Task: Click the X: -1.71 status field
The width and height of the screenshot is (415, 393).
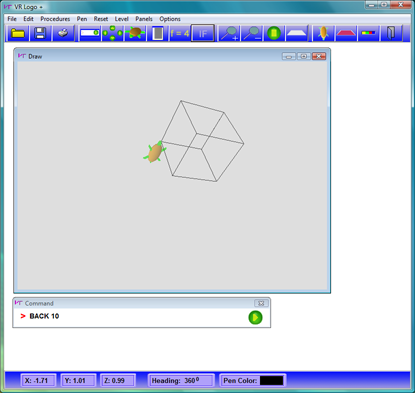Action: (38, 380)
